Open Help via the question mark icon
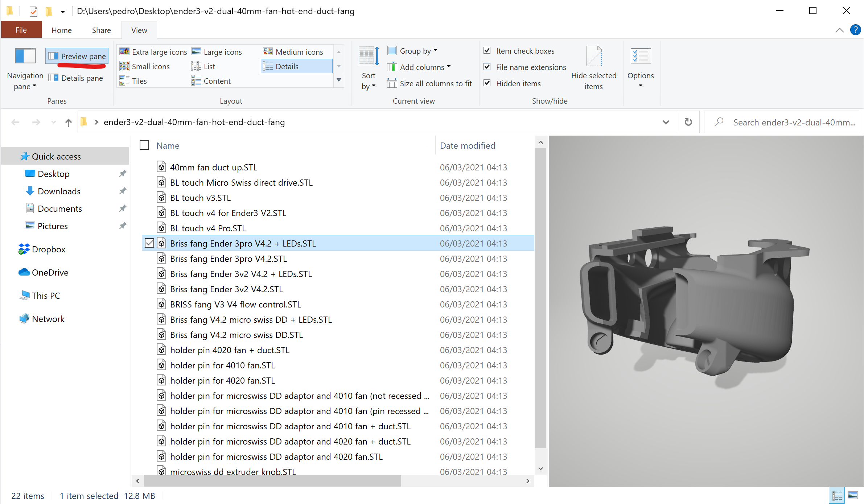 pyautogui.click(x=855, y=30)
